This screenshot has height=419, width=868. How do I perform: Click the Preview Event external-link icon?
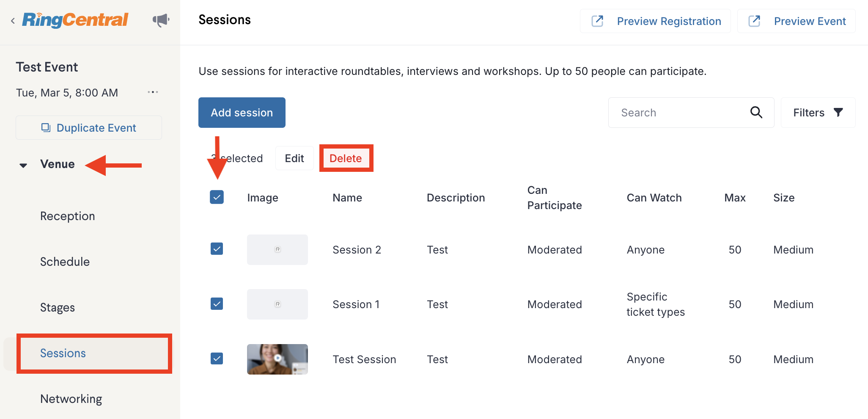pos(754,21)
